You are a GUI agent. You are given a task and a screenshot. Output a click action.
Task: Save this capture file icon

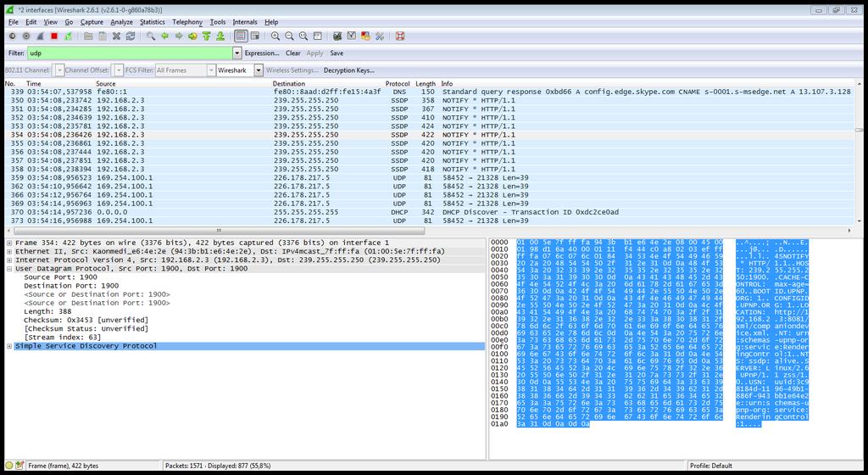(103, 36)
